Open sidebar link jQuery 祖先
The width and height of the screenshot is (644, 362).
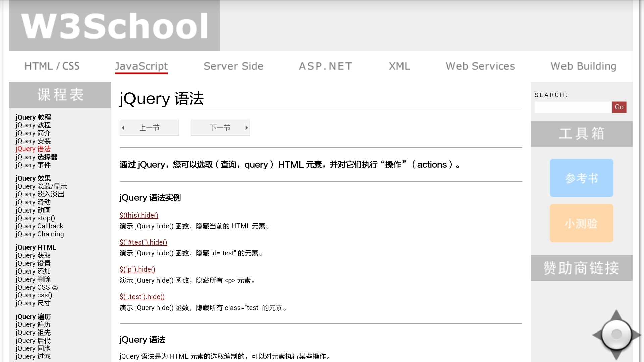(33, 333)
